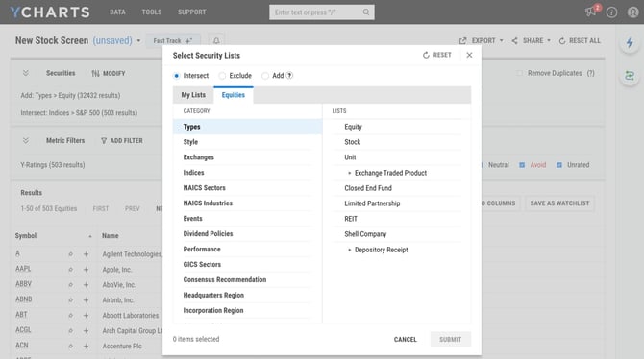This screenshot has height=359, width=644.
Task: Open the lightning bolt quick actions icon
Action: 630,42
